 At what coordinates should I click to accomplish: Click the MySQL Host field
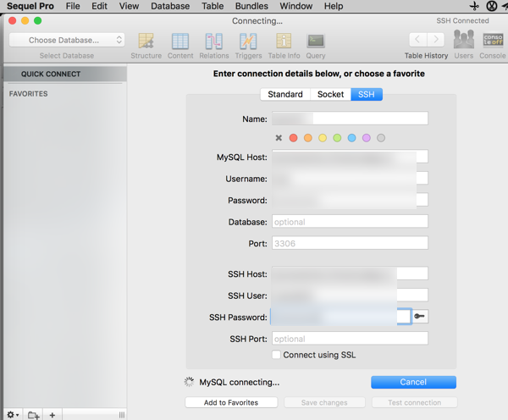click(350, 157)
